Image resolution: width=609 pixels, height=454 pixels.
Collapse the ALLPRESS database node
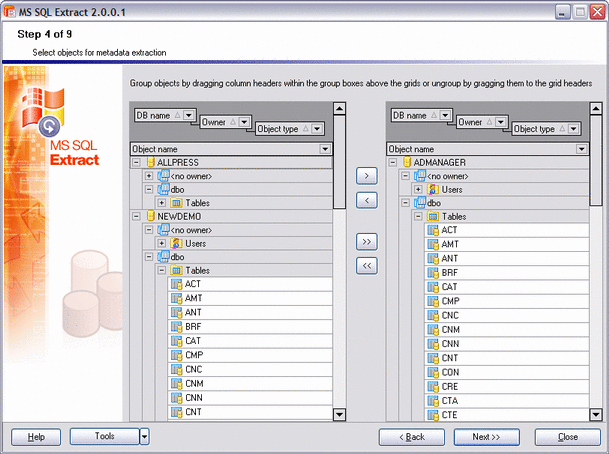pyautogui.click(x=136, y=162)
